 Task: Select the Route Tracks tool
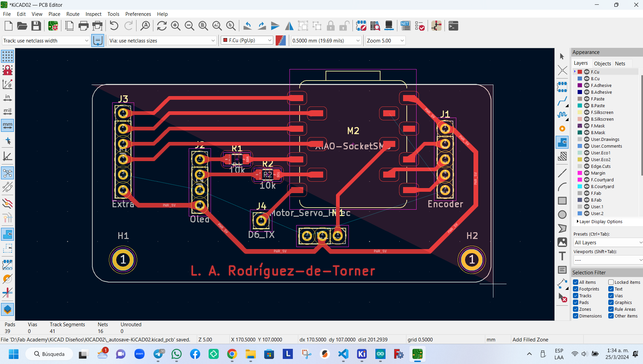pos(562,101)
